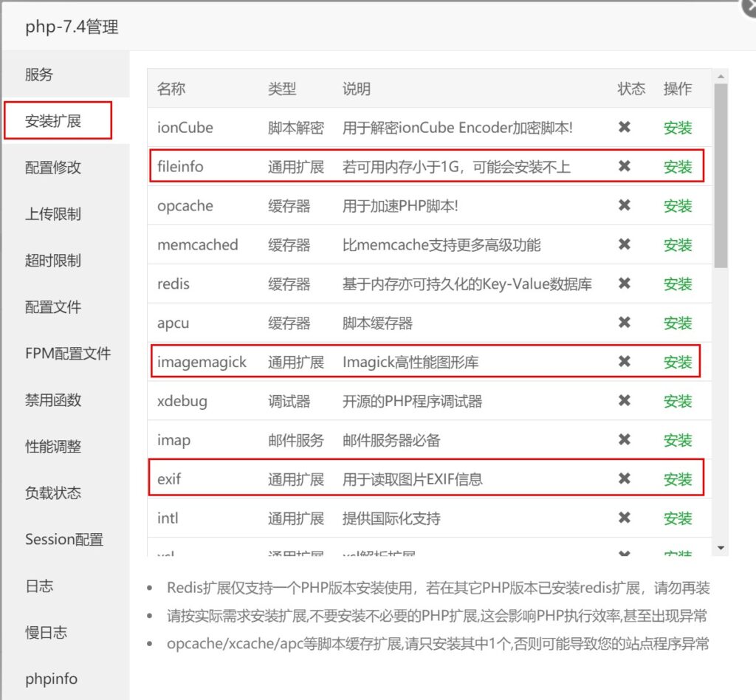Install the exif extension
Viewport: 756px width, 700px height.
pyautogui.click(x=677, y=480)
